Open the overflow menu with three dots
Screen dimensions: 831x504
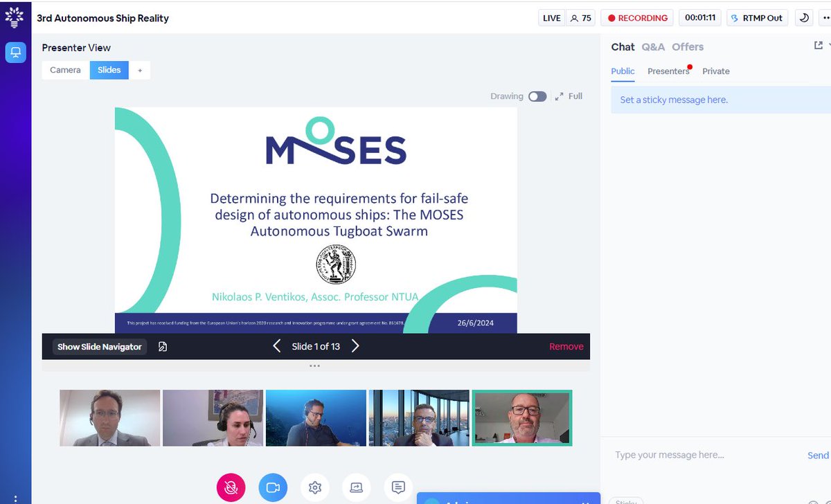pyautogui.click(x=826, y=17)
